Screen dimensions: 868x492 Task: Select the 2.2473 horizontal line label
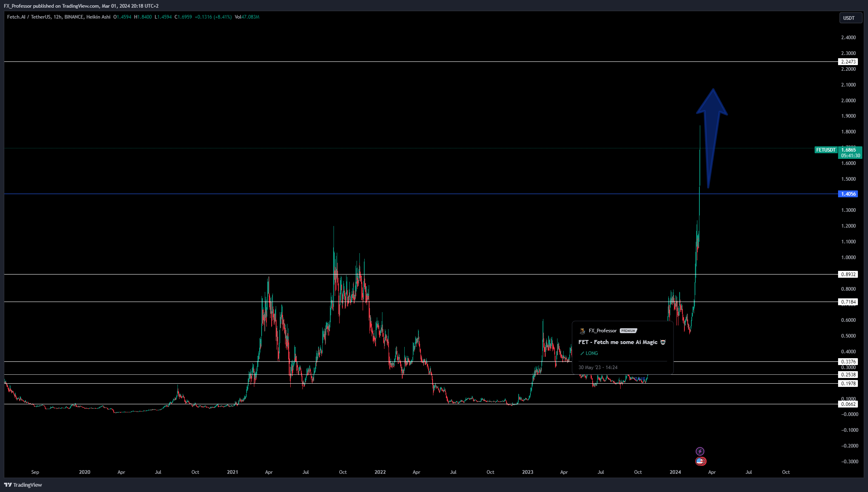848,62
